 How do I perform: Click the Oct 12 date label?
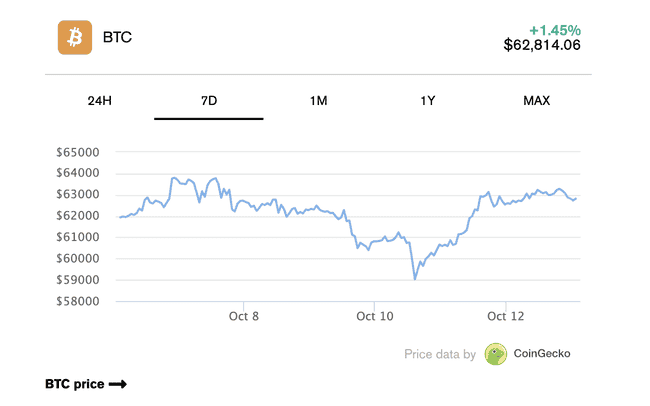(x=505, y=316)
